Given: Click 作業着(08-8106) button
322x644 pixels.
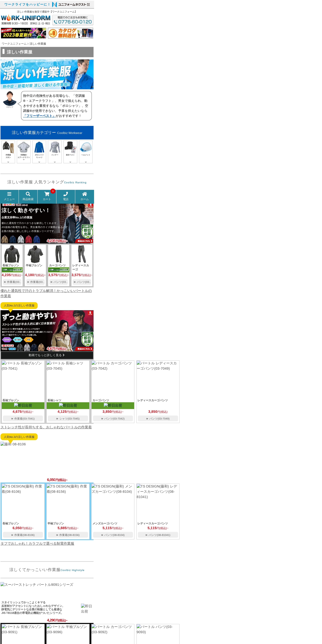Looking at the screenshot, I should 23,535.
